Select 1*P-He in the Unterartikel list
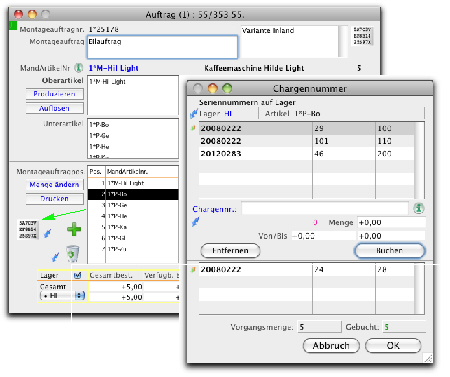This screenshot has height=377, width=450. (x=133, y=147)
